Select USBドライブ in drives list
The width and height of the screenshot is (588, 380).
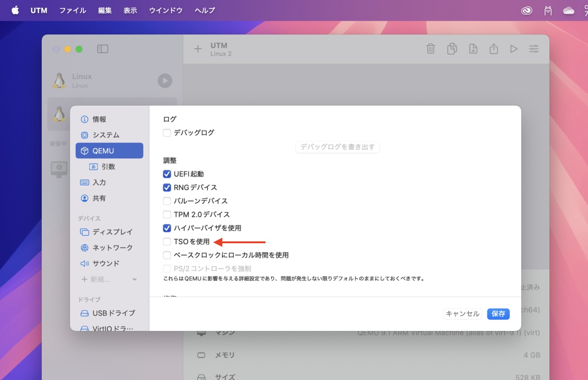click(109, 313)
